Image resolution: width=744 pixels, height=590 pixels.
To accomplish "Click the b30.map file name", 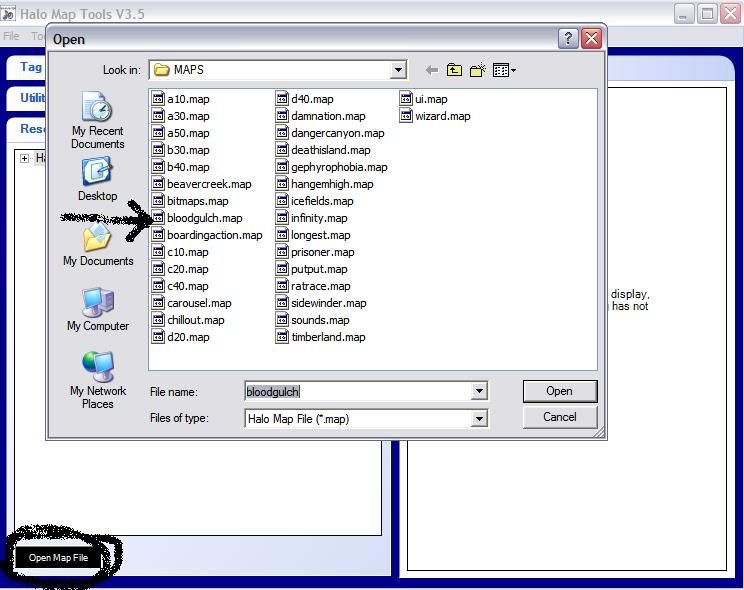I will coord(188,150).
